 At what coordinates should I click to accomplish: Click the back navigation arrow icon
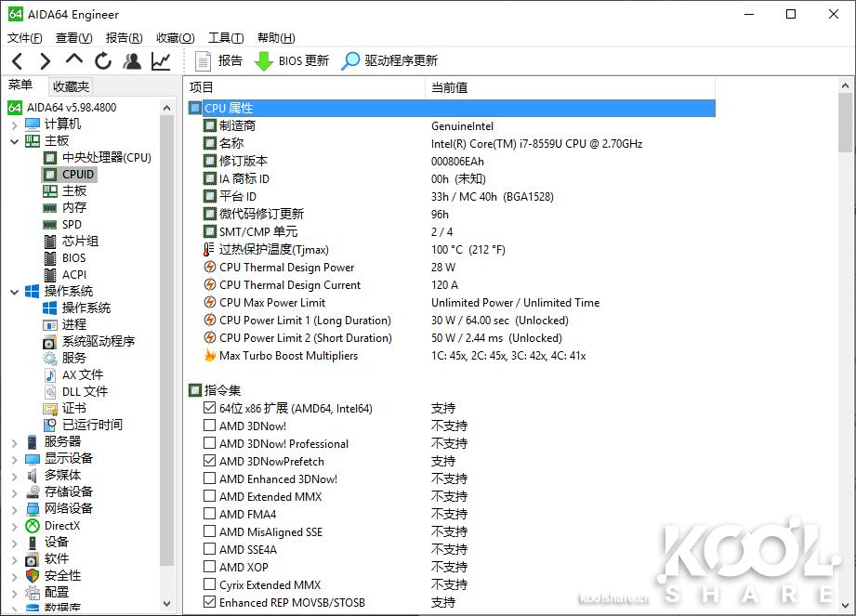[x=19, y=60]
